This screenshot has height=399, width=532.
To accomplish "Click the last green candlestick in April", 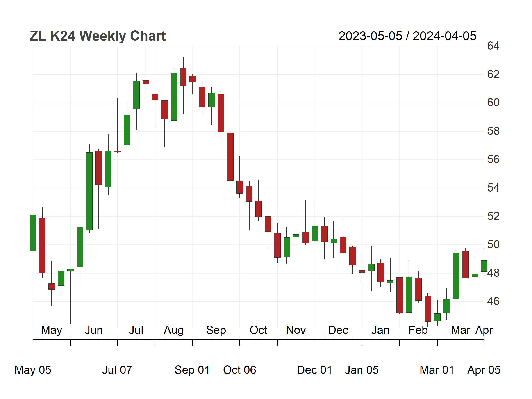I will 484,266.
